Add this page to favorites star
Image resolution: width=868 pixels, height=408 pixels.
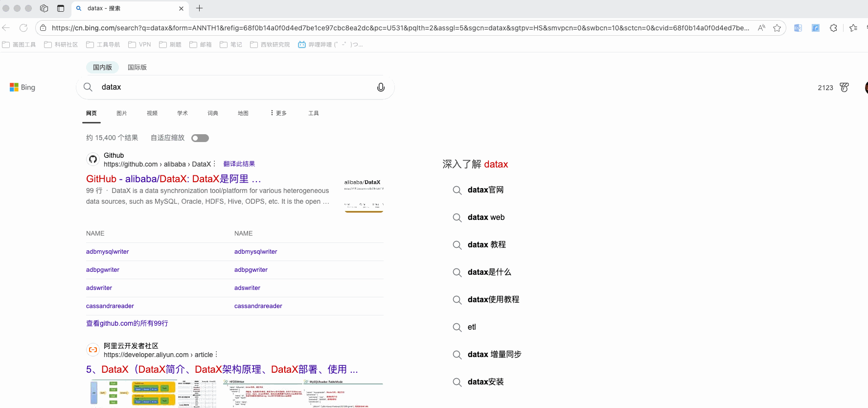click(x=777, y=28)
